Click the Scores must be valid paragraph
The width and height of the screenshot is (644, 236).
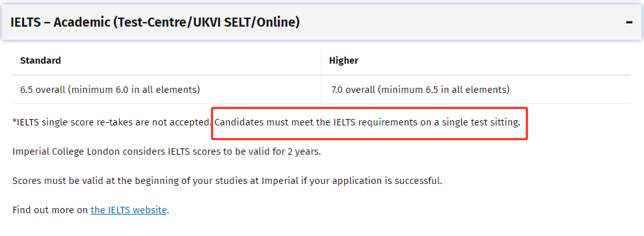pos(228,181)
